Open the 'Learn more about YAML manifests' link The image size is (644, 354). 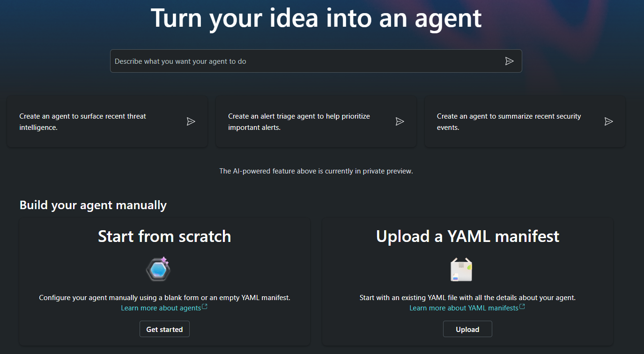[464, 308]
